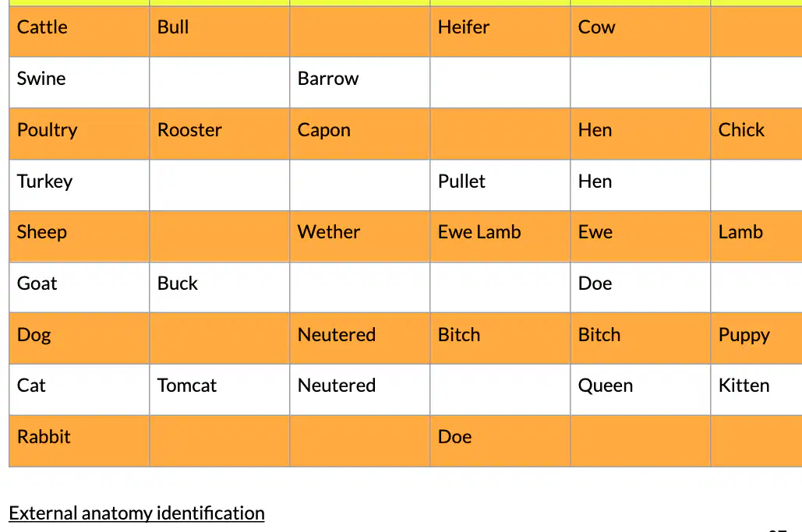This screenshot has width=802, height=532.
Task: Click the Neutered cell in Dog row
Action: coord(359,338)
